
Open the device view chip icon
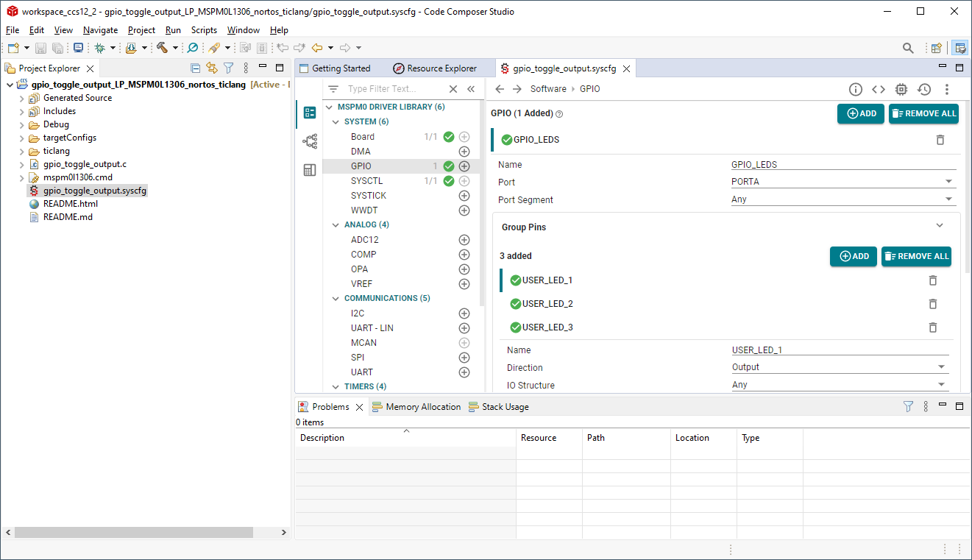click(x=901, y=89)
